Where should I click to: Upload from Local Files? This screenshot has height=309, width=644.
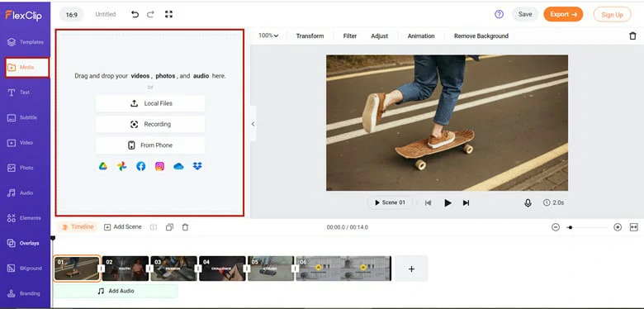pos(150,103)
